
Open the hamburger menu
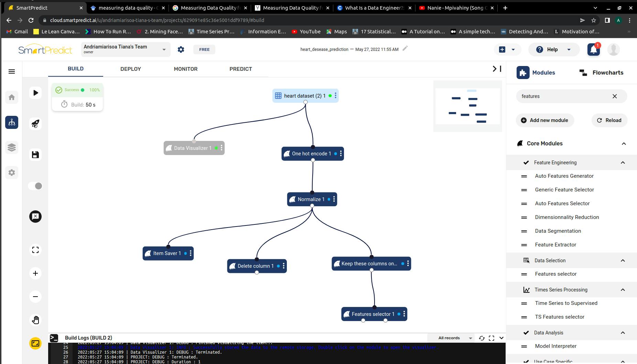click(12, 71)
